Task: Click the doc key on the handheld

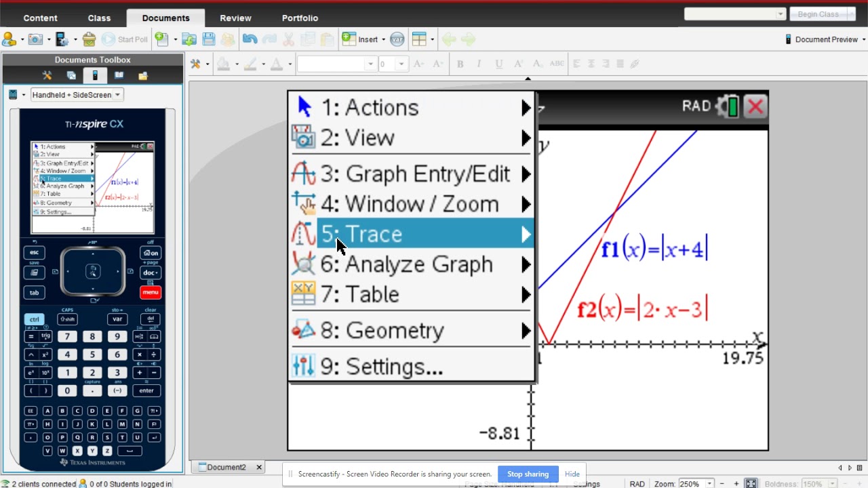Action: point(150,272)
